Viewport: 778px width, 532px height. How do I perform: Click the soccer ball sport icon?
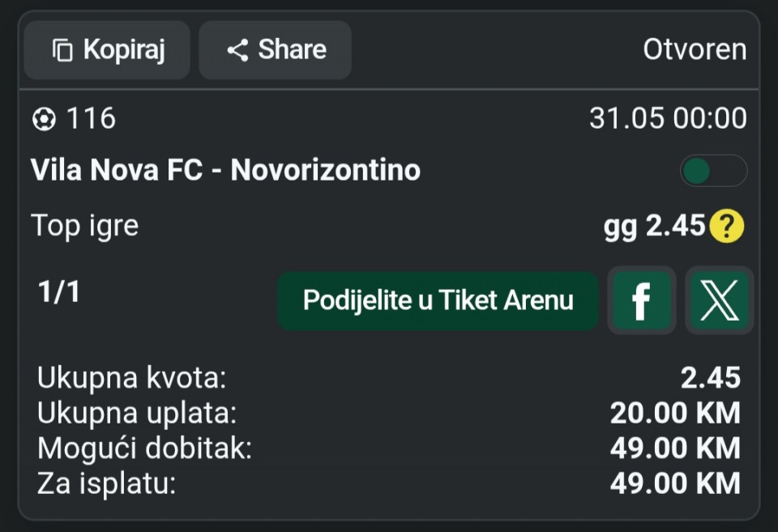point(44,119)
